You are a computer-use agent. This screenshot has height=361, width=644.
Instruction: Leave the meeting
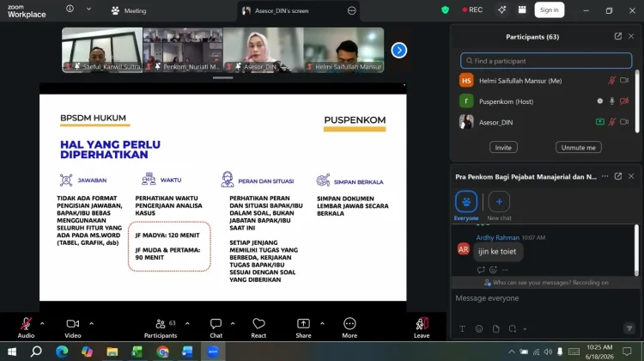click(x=422, y=327)
